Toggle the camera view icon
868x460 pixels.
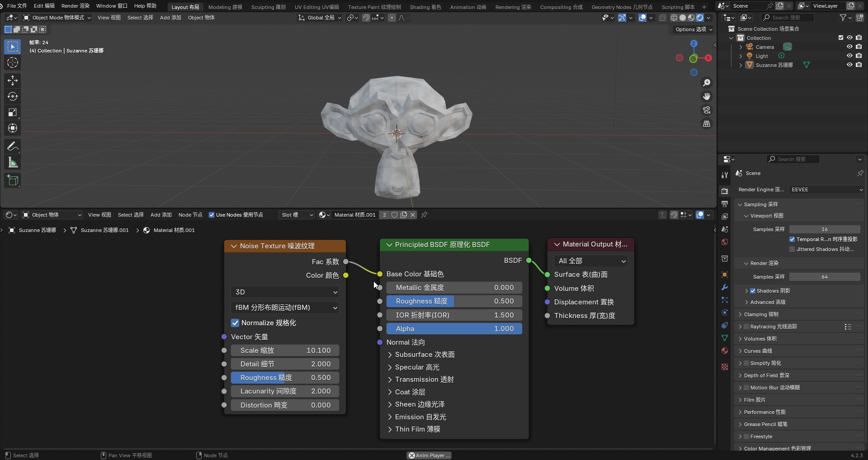(706, 110)
